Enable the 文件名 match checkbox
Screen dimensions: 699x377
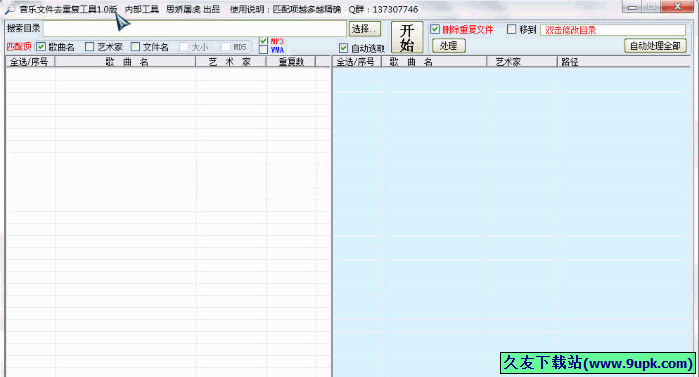pyautogui.click(x=135, y=47)
